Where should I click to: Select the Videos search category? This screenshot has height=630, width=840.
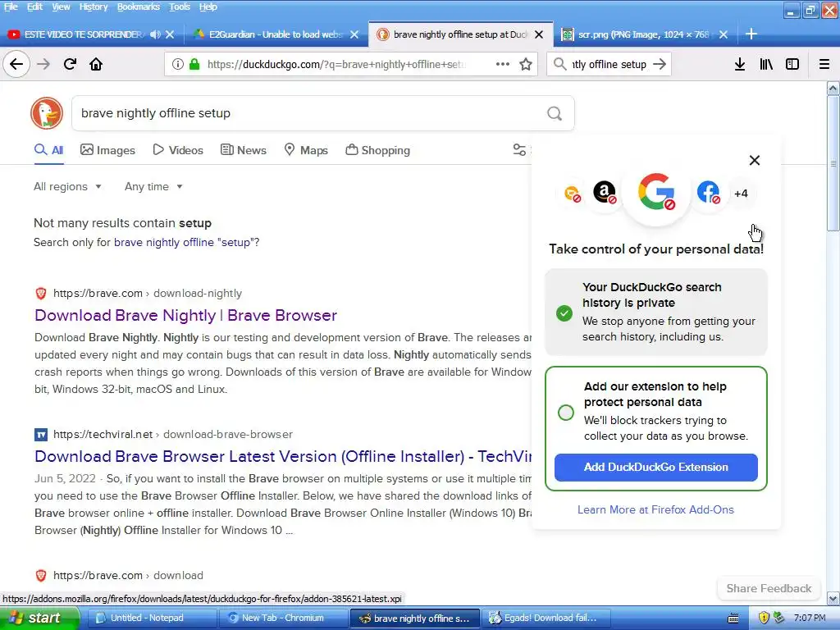tap(178, 150)
